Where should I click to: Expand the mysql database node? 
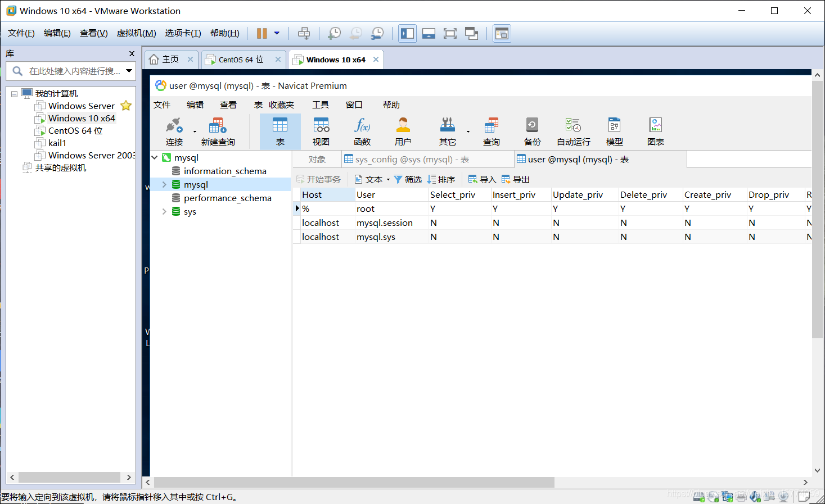tap(164, 184)
